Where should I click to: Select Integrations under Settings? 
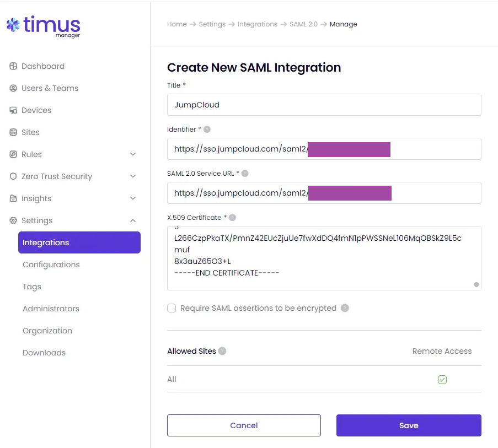[79, 242]
